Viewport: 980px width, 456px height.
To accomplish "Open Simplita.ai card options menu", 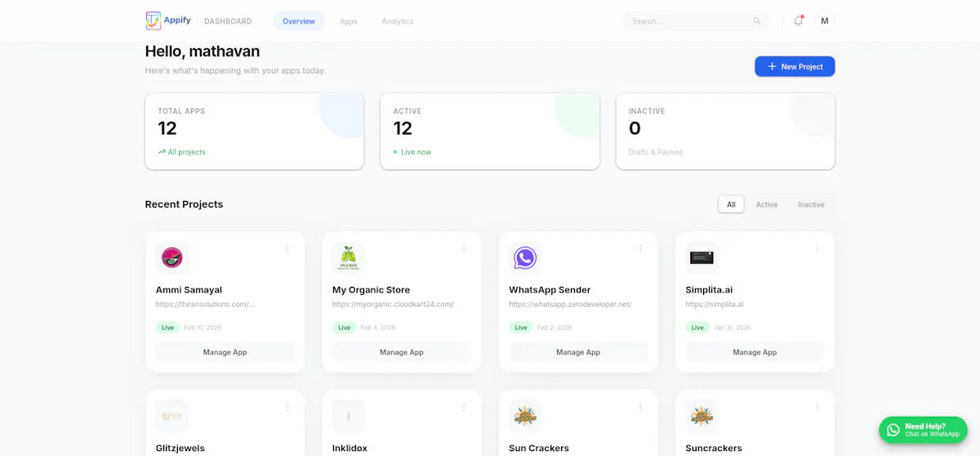I will [817, 248].
